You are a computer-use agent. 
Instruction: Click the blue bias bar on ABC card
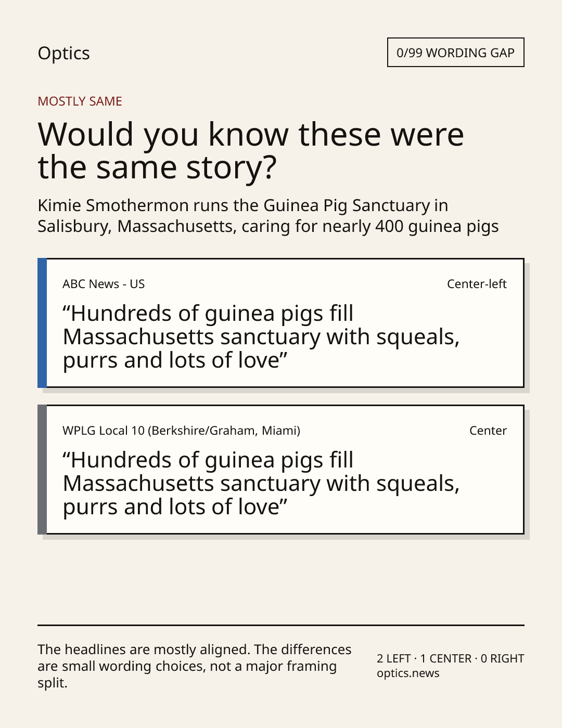point(42,323)
